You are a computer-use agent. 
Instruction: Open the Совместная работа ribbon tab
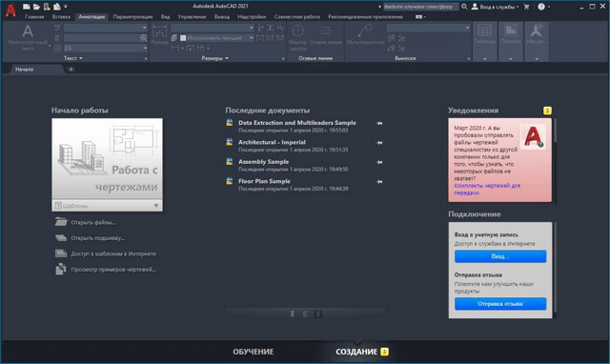[x=296, y=17]
